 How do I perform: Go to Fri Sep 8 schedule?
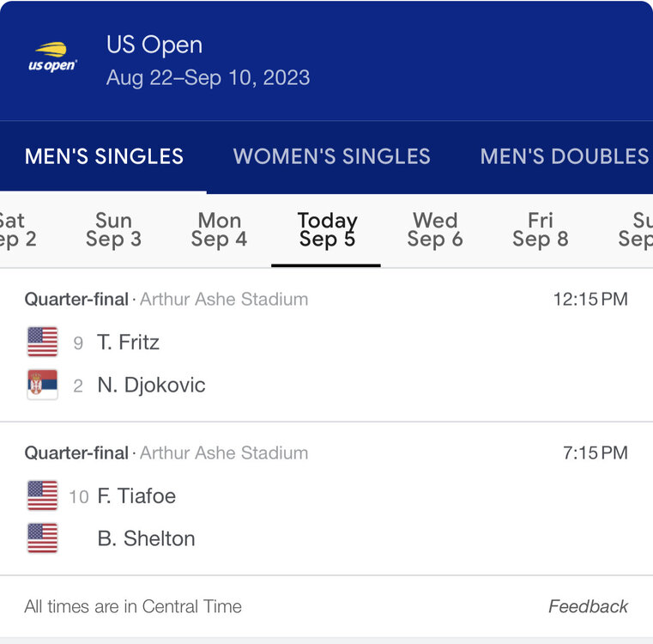(x=541, y=230)
